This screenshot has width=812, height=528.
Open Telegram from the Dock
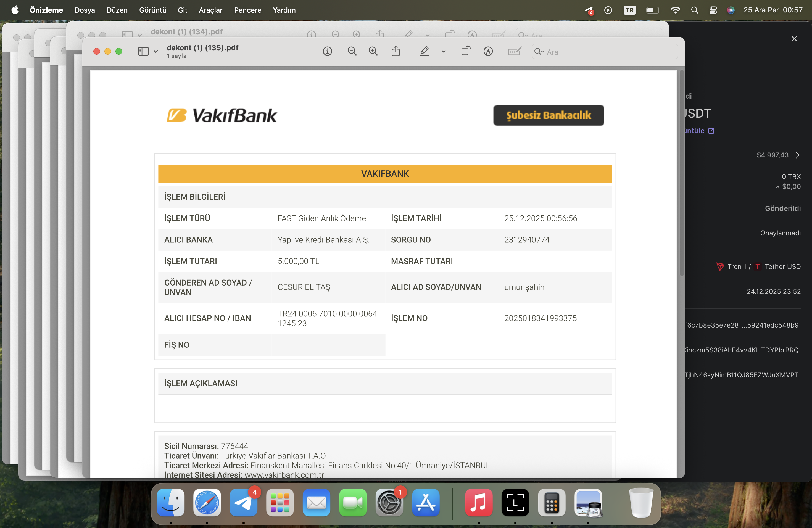[x=243, y=503]
